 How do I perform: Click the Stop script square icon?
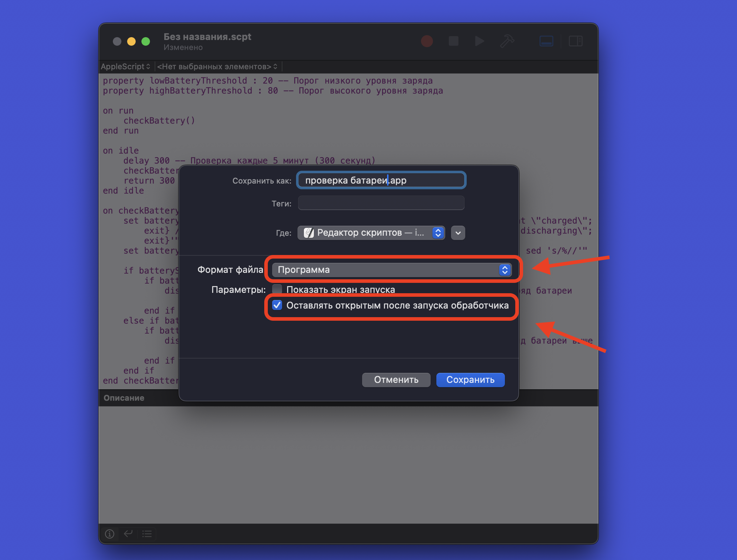[453, 41]
